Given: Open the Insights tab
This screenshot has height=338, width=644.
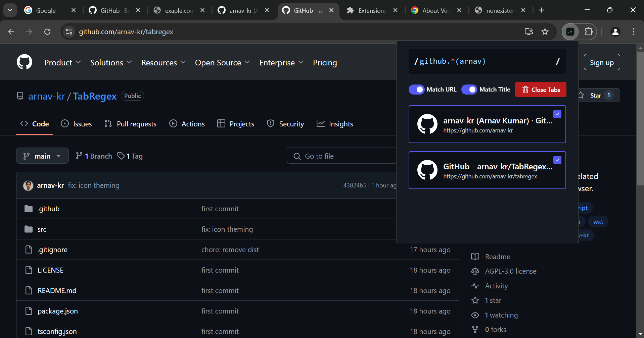Looking at the screenshot, I should tap(335, 124).
